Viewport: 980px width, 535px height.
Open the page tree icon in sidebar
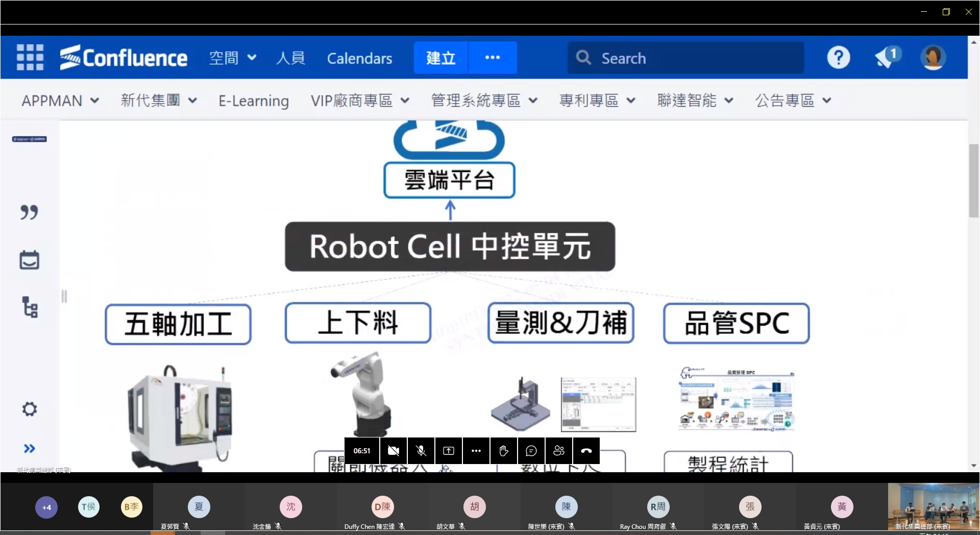point(30,307)
